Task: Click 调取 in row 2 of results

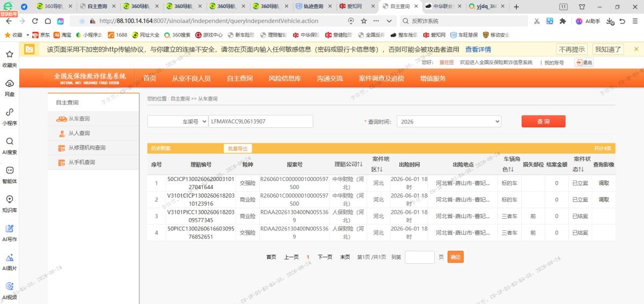Action: (604, 200)
